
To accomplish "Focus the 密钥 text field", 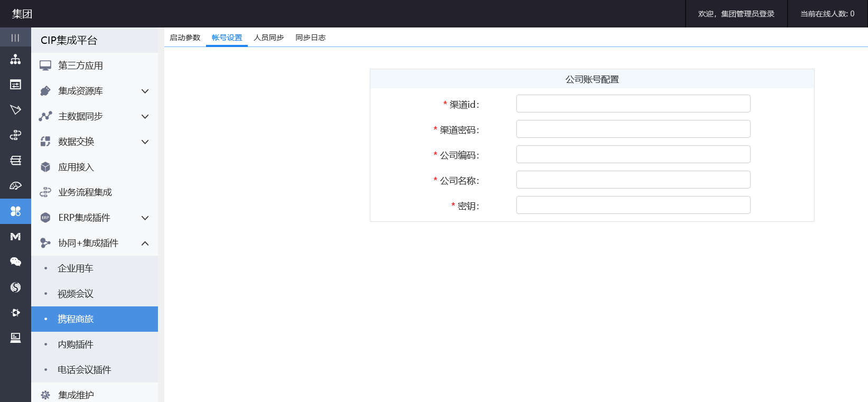I will (633, 205).
